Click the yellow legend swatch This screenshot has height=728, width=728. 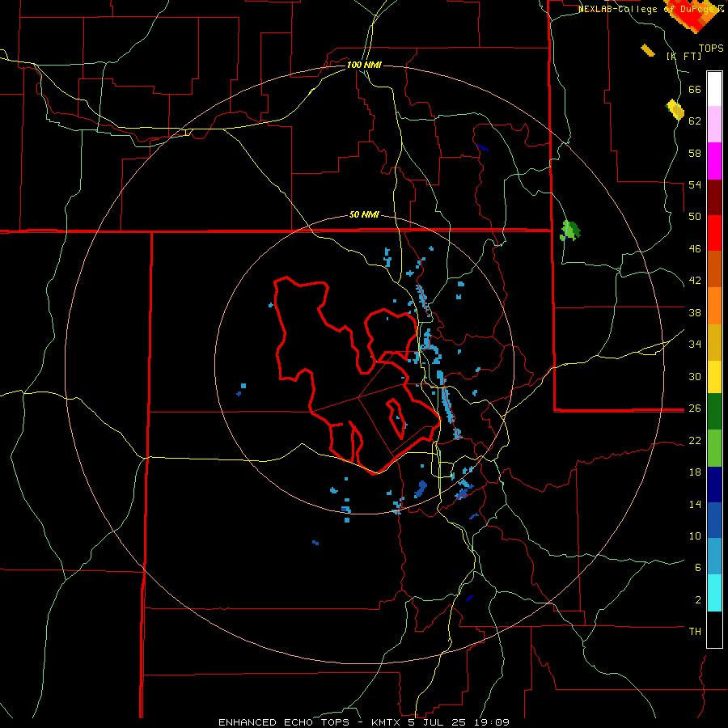point(714,376)
